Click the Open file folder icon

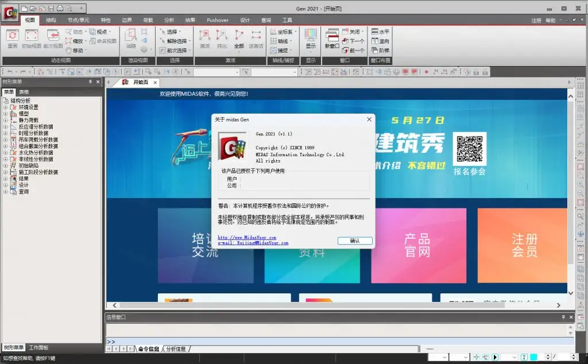tap(33, 8)
